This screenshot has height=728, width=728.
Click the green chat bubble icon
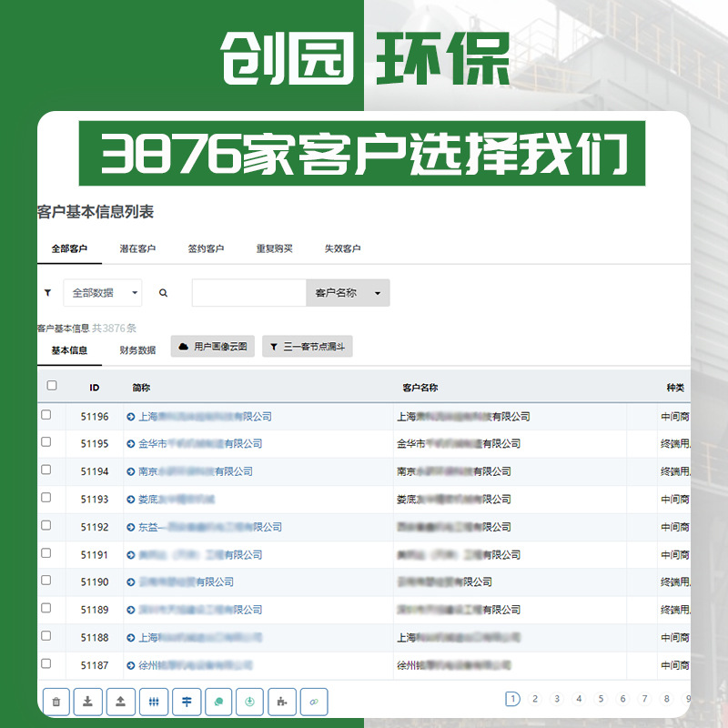[217, 702]
